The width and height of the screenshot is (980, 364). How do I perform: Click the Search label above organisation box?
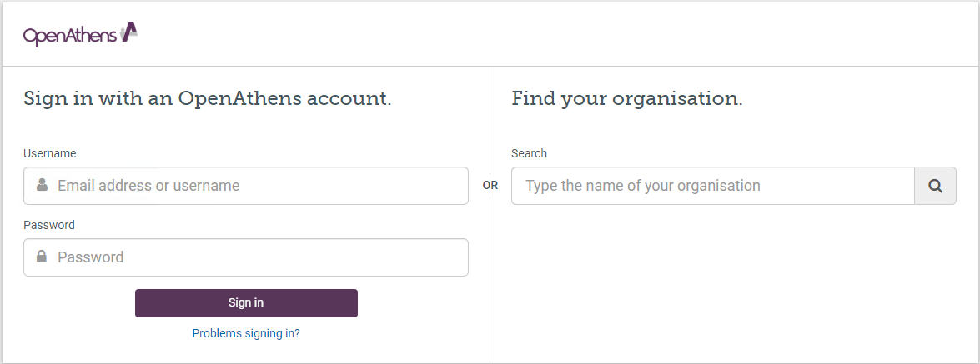530,153
